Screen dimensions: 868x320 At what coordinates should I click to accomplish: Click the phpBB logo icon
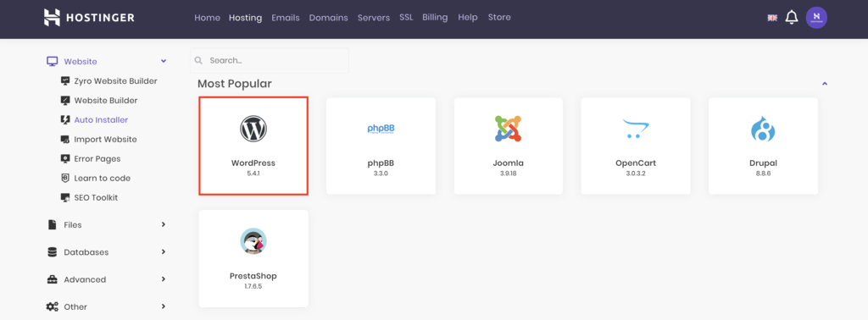381,129
